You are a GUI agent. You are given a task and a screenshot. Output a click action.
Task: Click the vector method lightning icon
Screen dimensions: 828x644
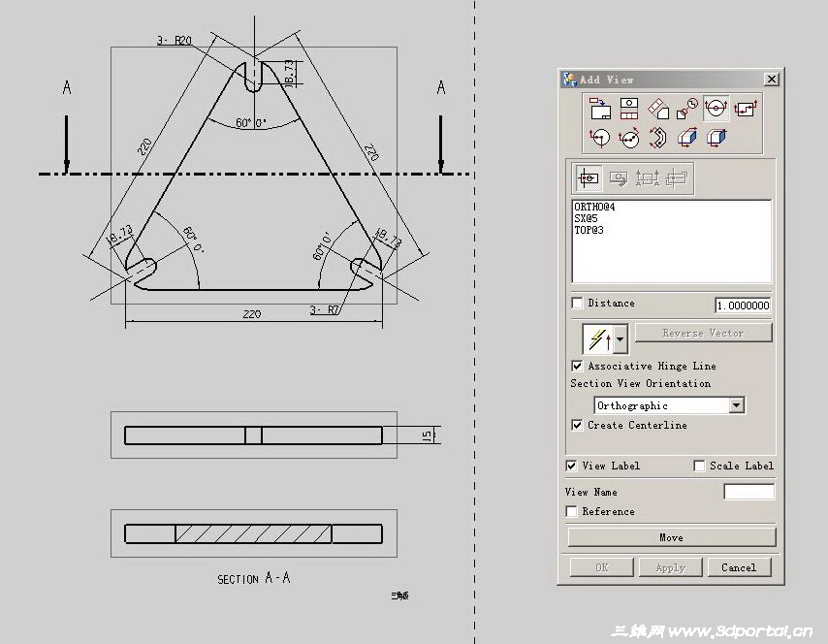[x=599, y=339]
